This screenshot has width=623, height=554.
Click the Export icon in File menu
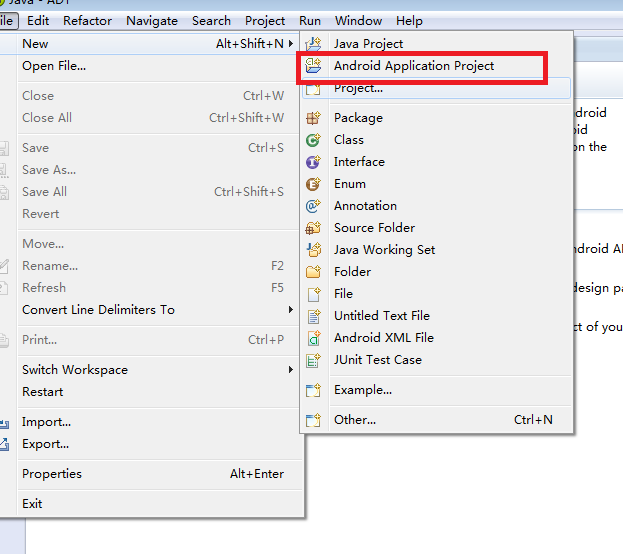coord(4,444)
